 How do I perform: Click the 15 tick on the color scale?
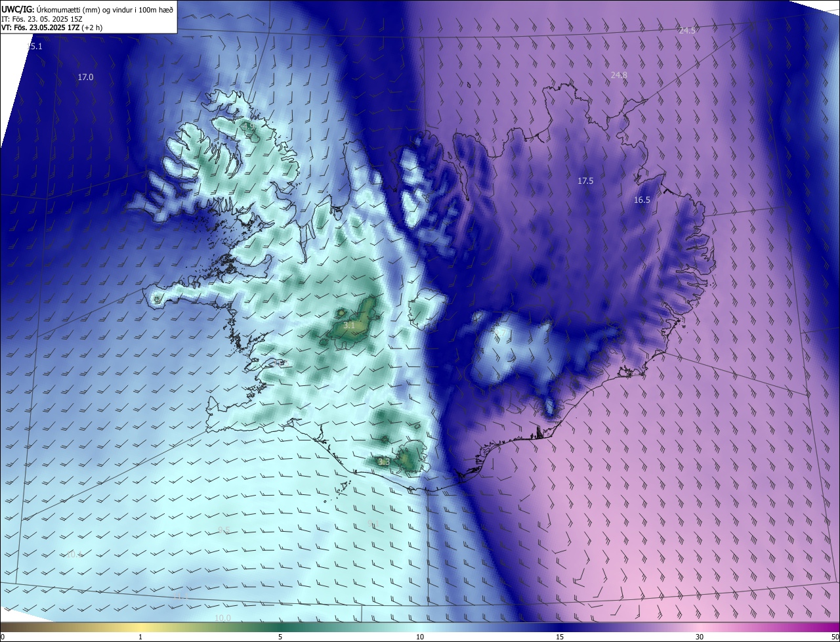560,637
